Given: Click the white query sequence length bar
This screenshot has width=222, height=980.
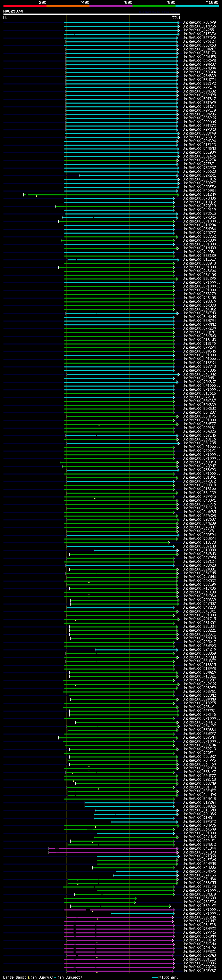Looking at the screenshot, I should pos(92,15).
